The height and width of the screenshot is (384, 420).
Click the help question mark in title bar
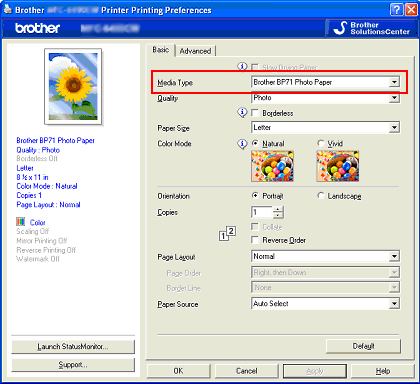396,10
